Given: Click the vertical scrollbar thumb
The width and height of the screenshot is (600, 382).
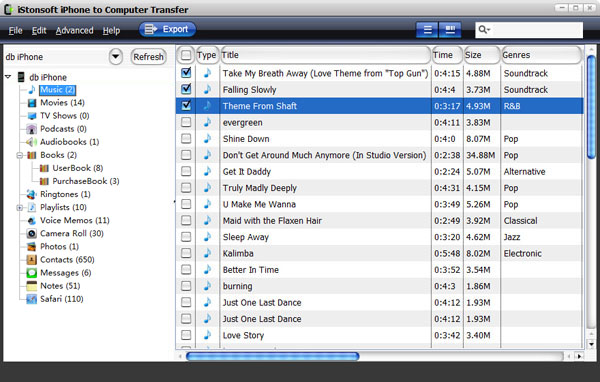Looking at the screenshot, I should click(591, 107).
